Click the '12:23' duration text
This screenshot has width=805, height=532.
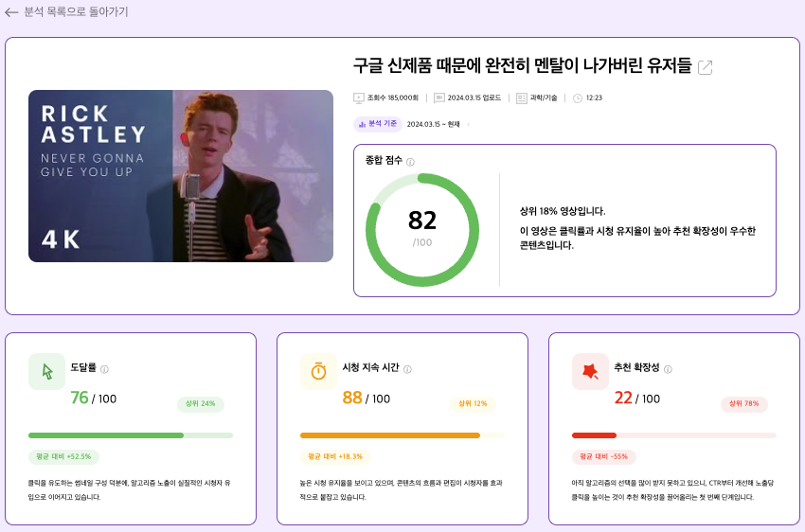point(594,98)
